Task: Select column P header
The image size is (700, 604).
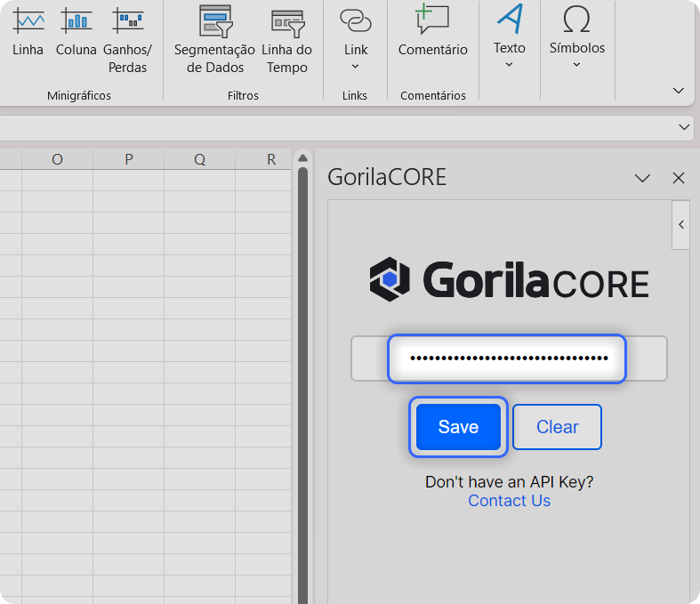Action: tap(129, 159)
